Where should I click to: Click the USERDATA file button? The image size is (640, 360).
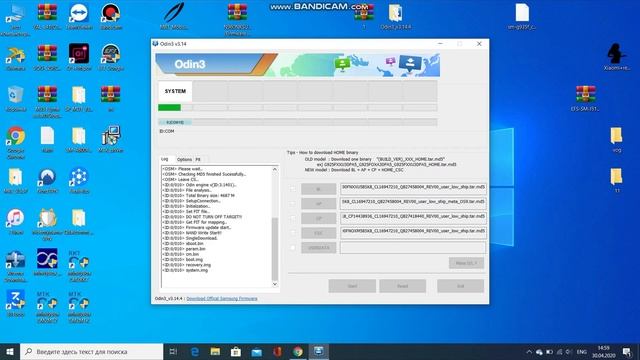click(318, 248)
